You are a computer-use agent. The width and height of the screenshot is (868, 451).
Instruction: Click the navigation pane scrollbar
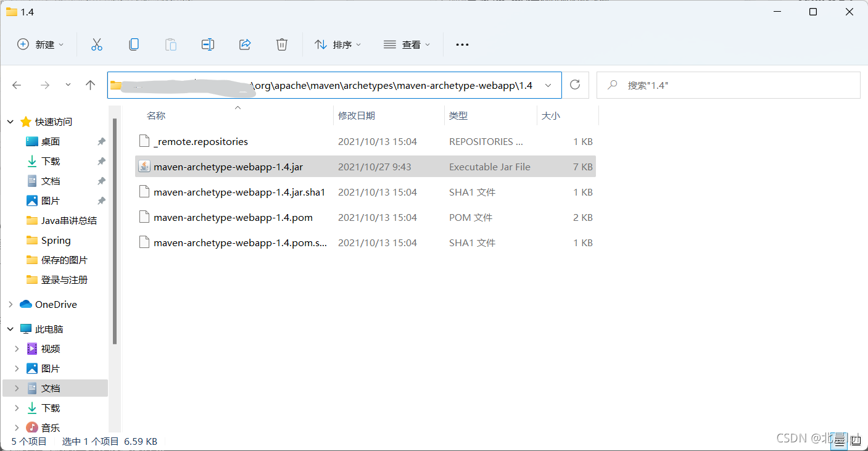point(115,231)
